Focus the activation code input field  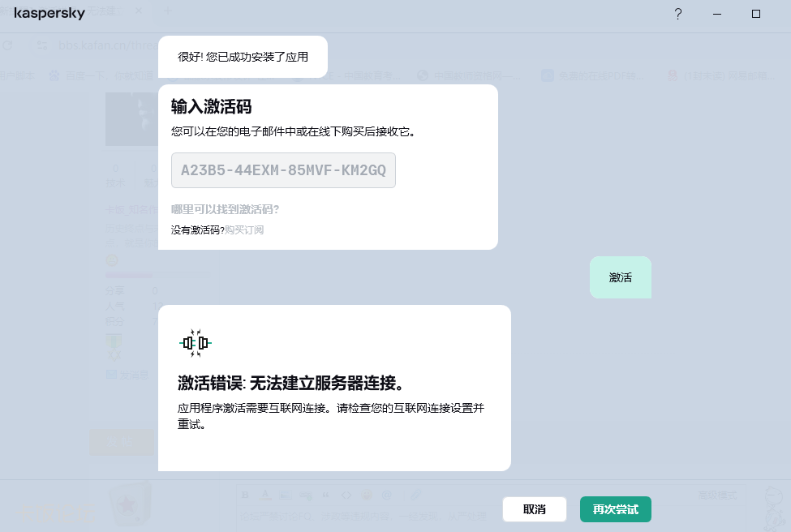[283, 170]
